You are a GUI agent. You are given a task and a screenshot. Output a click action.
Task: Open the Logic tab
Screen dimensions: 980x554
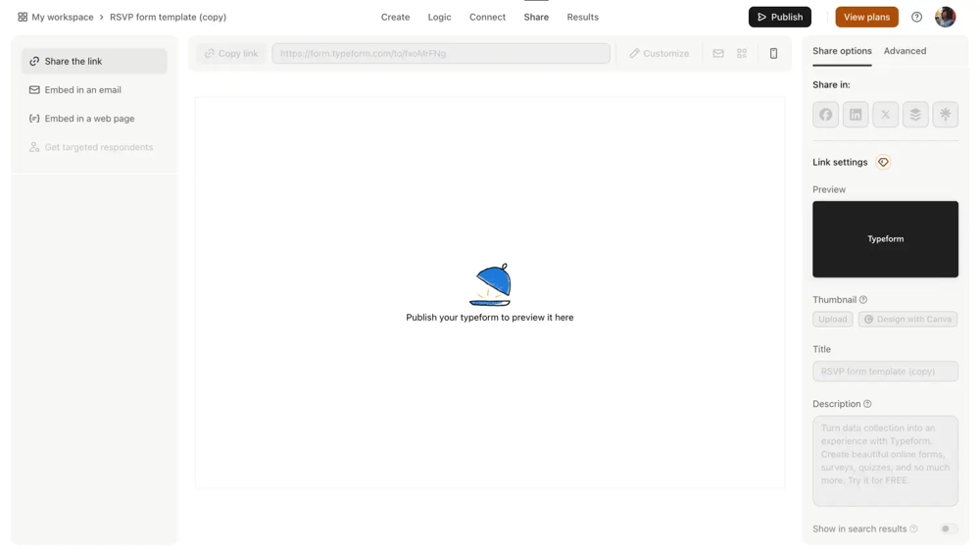439,17
